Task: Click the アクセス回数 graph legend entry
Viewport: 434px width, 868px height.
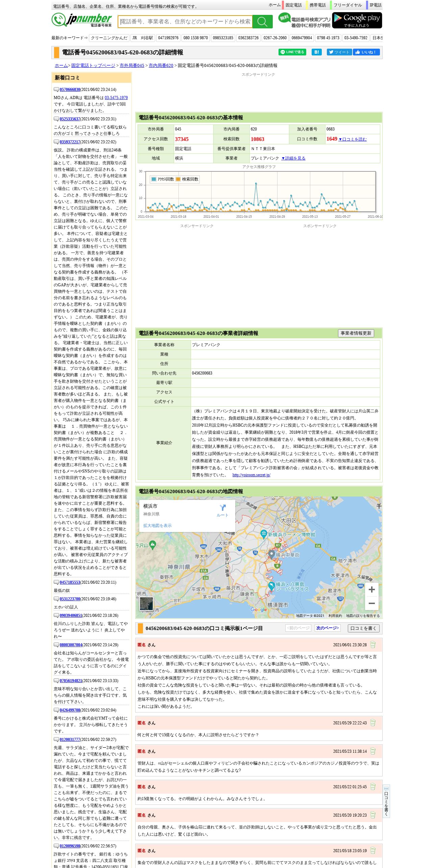Action: point(163,179)
